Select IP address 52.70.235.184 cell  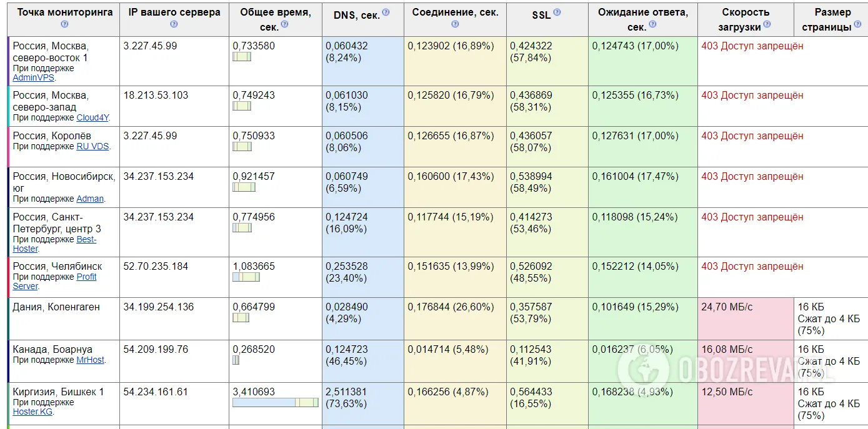159,267
